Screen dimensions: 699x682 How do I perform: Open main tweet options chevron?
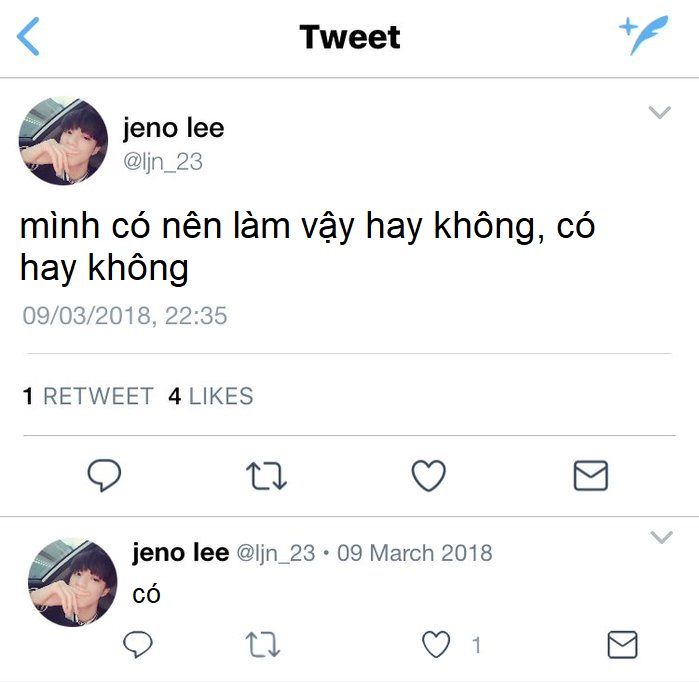coord(660,112)
